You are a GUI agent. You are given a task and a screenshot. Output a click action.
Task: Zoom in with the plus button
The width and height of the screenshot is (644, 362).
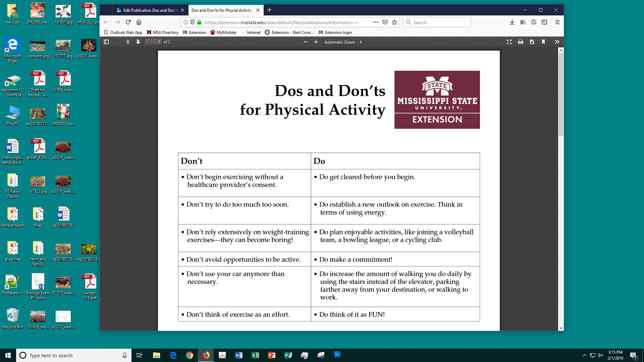316,42
